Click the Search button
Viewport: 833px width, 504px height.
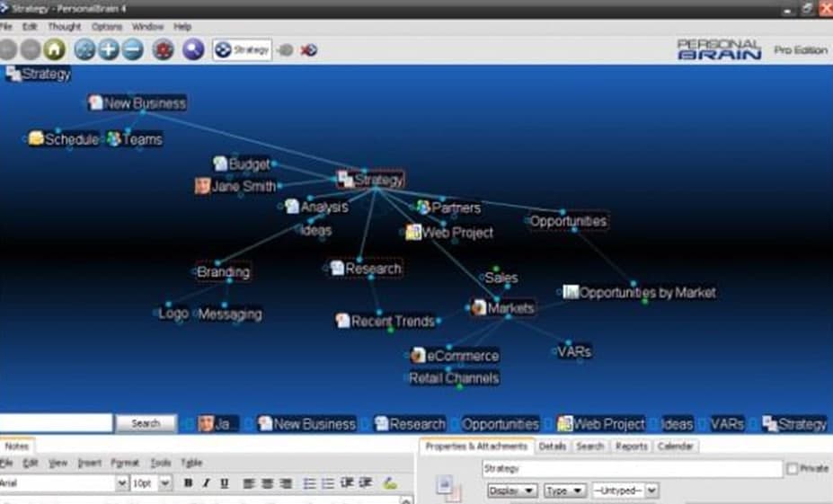tap(146, 423)
